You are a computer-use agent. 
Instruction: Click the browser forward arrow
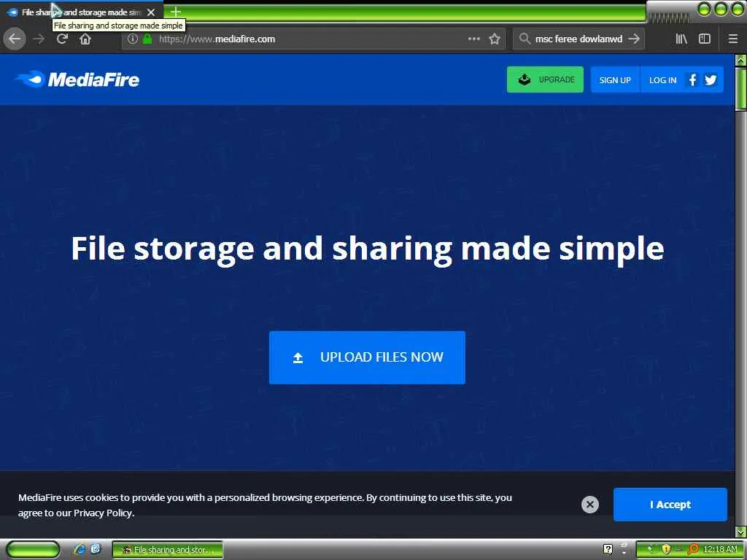click(x=39, y=39)
